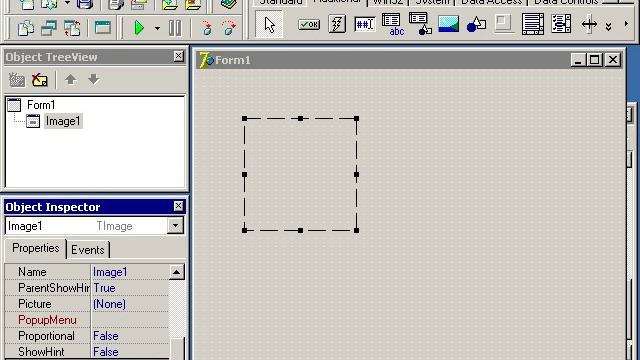
Task: Click the empty PopupMenu value cell
Action: [x=130, y=320]
